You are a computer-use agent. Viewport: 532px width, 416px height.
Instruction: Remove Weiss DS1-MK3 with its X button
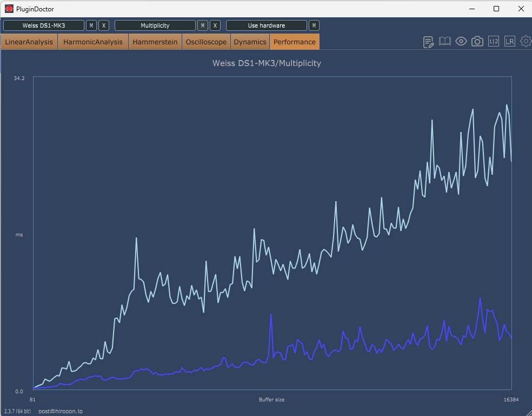[104, 25]
